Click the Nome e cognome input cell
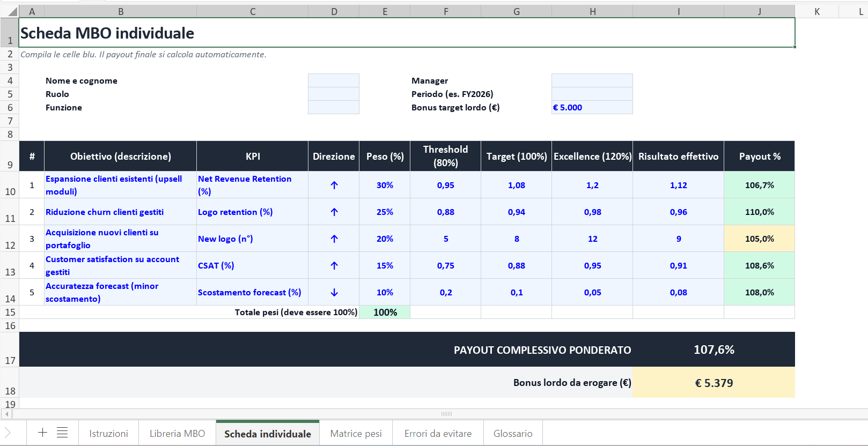Viewport: 868px width, 446px height. pos(334,80)
